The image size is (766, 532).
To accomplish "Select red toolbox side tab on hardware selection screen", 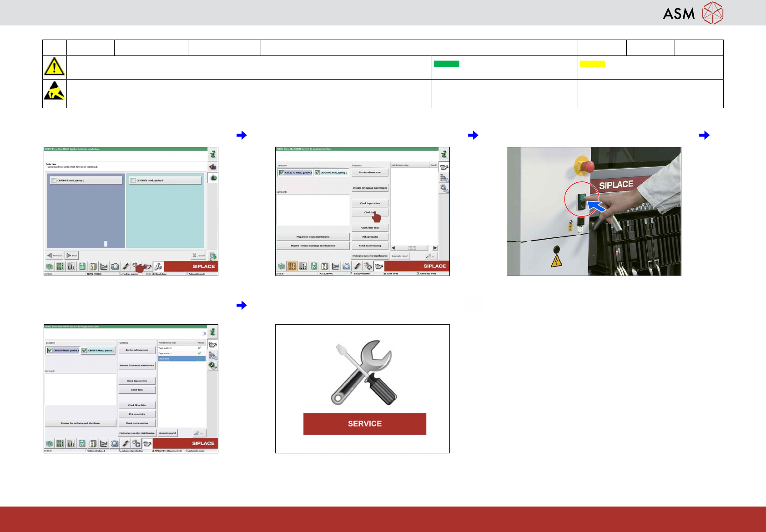I will point(213,167).
